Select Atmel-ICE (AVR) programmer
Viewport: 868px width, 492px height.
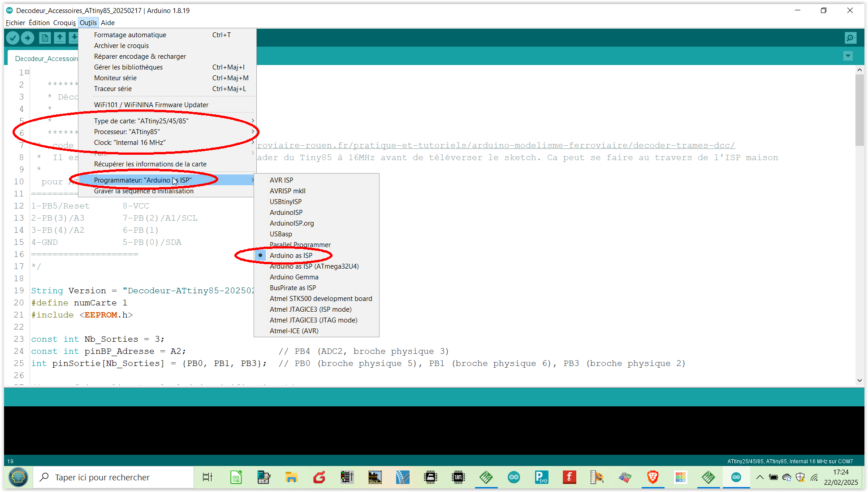point(316,331)
